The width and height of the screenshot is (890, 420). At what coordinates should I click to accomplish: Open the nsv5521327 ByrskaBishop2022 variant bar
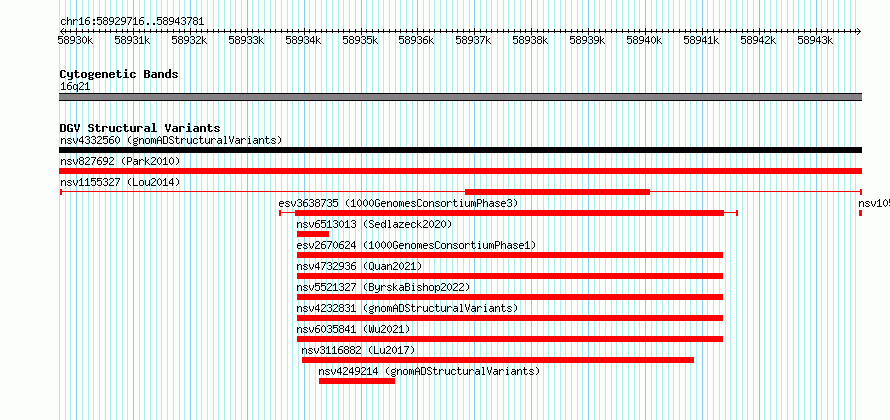coord(510,297)
